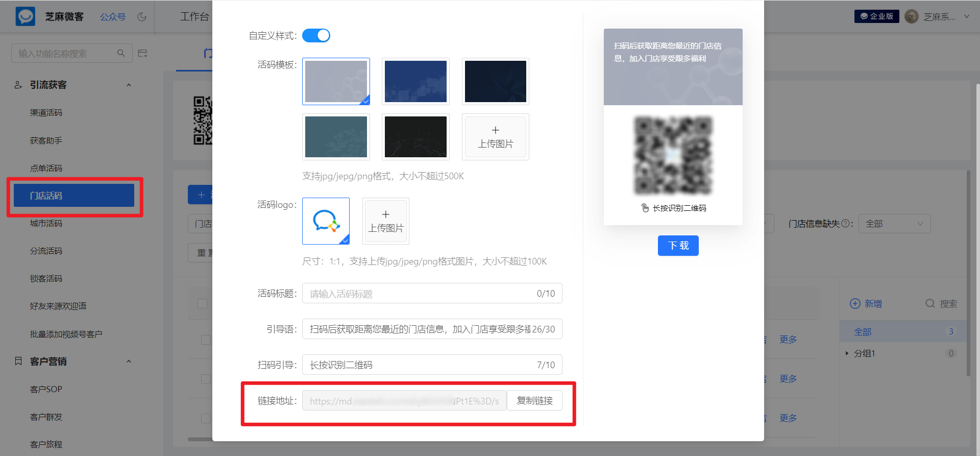Screen dimensions: 980x456
Task: Collapse the 客户营销 section
Action: 129,361
